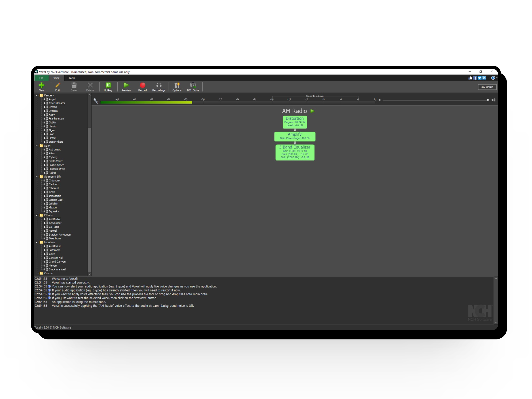
Task: Open the Help dropdown arrow
Action: coord(497,78)
